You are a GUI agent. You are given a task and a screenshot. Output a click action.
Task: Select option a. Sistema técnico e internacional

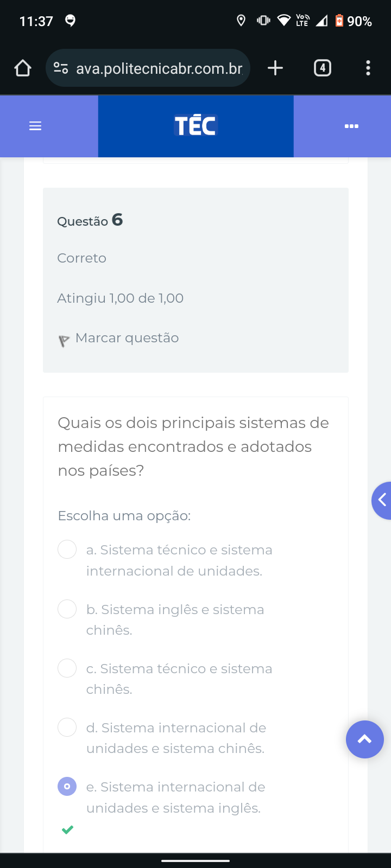(67, 549)
